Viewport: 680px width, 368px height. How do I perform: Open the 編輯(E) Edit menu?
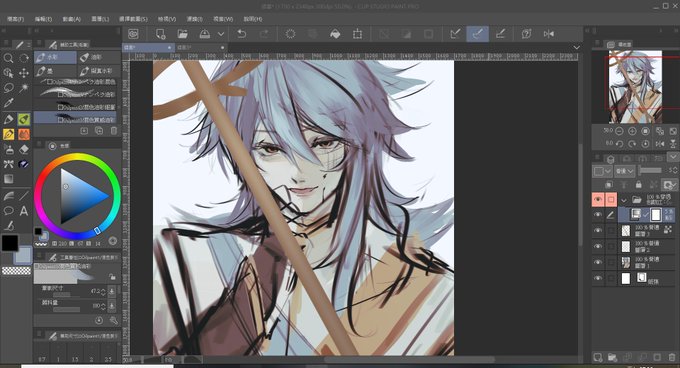tap(43, 19)
